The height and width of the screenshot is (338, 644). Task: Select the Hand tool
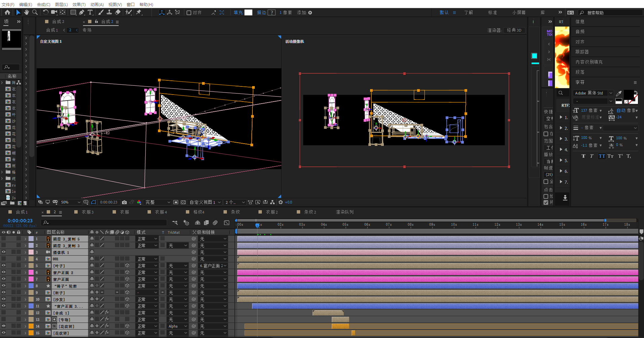tap(27, 12)
